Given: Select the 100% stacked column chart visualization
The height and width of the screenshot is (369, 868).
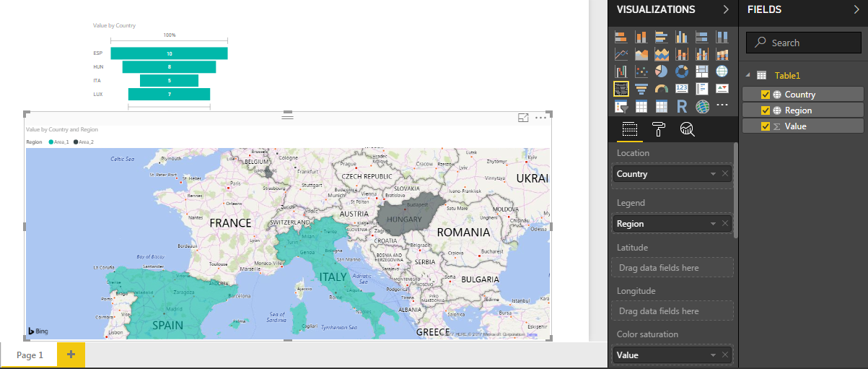Looking at the screenshot, I should pyautogui.click(x=722, y=36).
